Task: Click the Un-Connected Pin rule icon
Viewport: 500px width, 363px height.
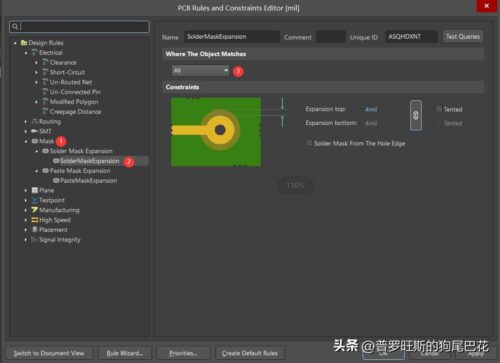Action: pyautogui.click(x=45, y=92)
